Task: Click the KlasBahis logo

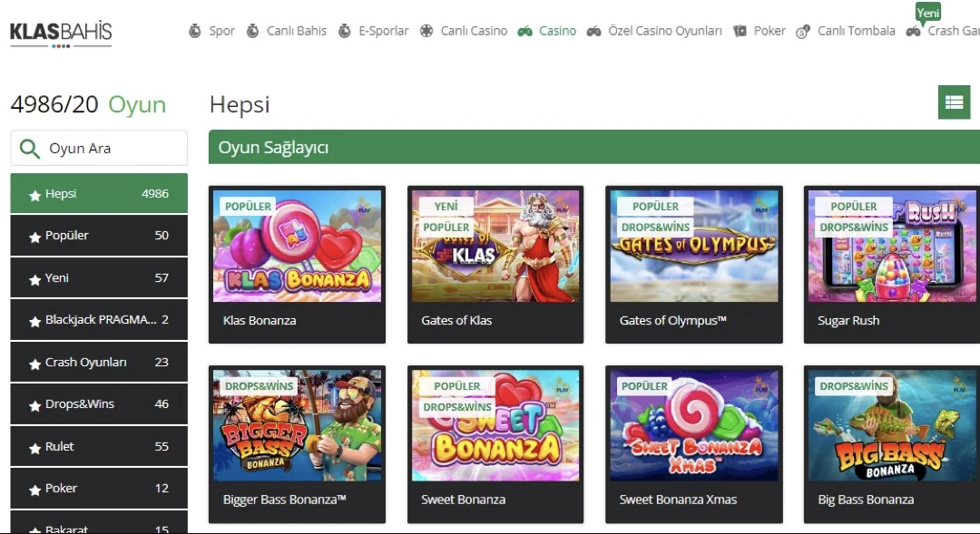Action: (61, 34)
